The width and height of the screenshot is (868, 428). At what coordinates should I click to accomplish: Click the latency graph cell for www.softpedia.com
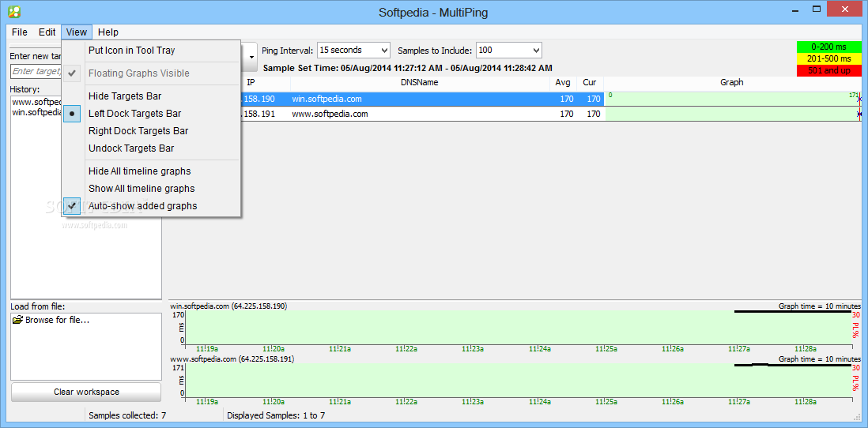(x=733, y=115)
